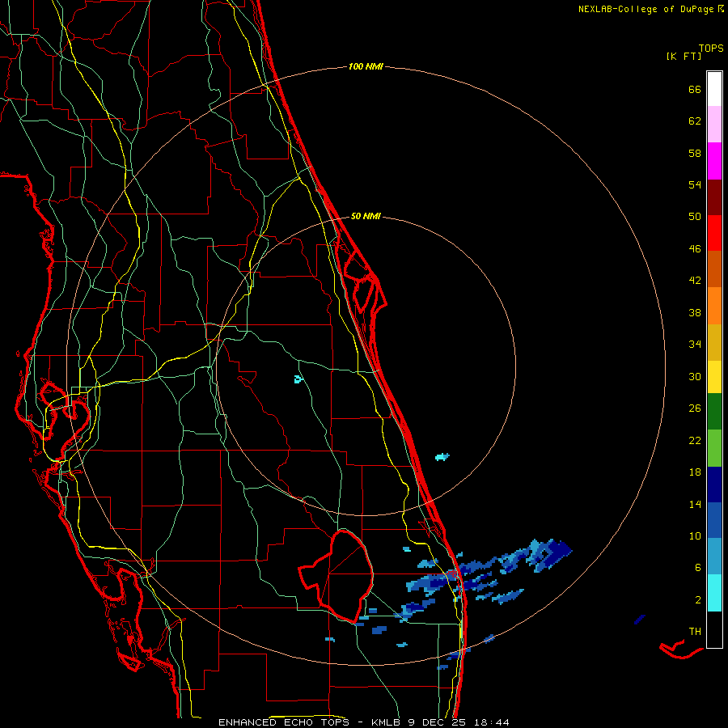Click the cyan legend swatch
The height and width of the screenshot is (728, 728).
point(714,593)
